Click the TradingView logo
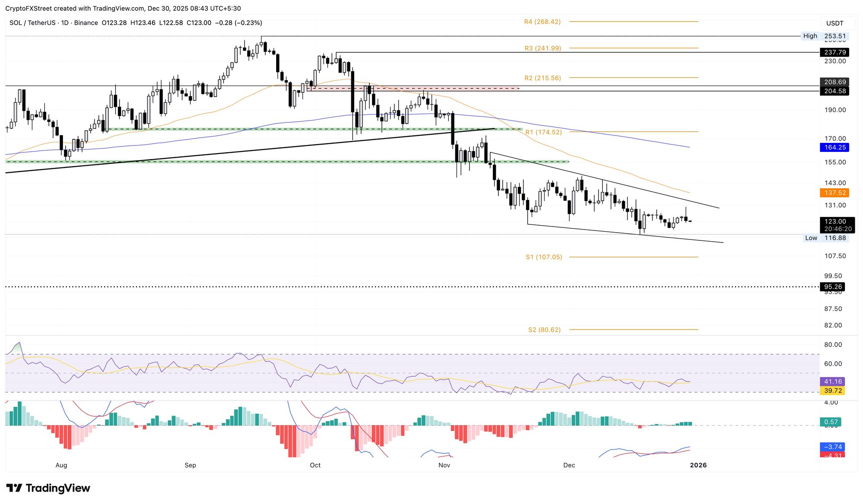This screenshot has width=863, height=504. [x=48, y=488]
